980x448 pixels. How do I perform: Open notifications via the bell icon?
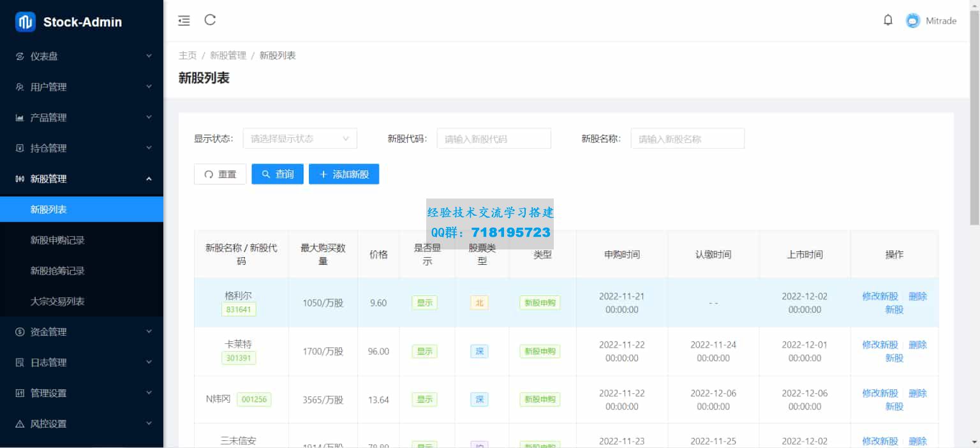click(888, 20)
